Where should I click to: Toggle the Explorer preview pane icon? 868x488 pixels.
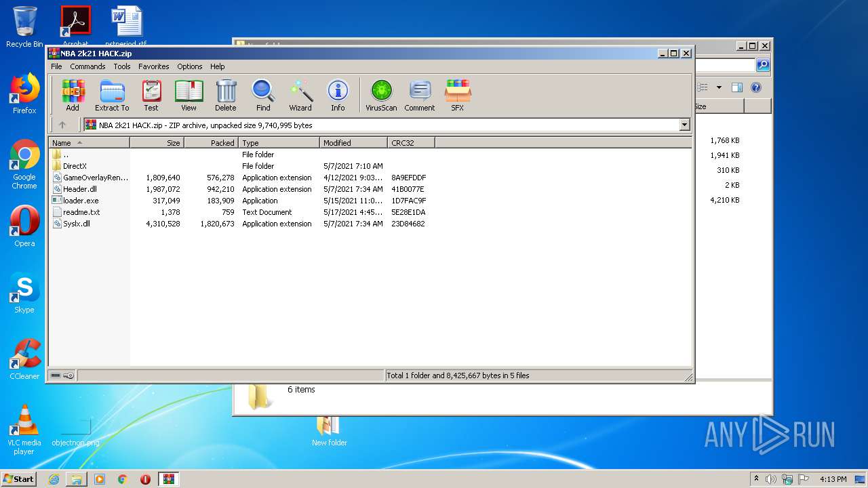coord(737,87)
